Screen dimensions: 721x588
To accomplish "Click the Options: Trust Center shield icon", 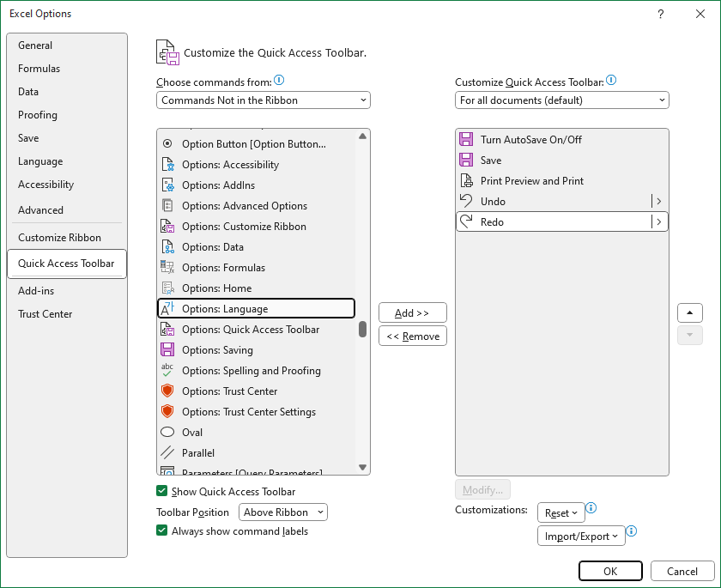I will point(167,391).
